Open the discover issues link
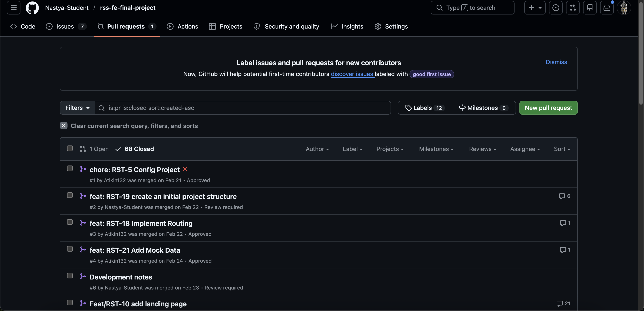The width and height of the screenshot is (644, 311). [x=352, y=74]
